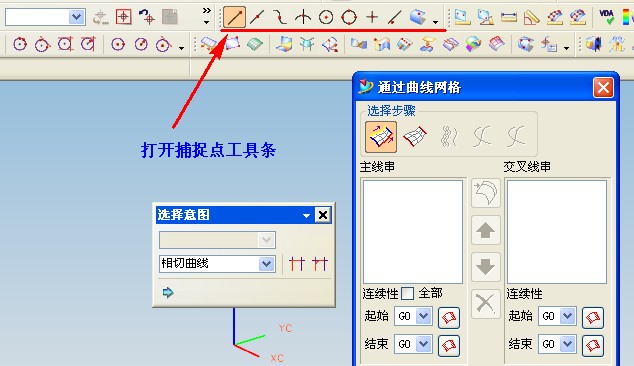The image size is (634, 366).
Task: Click the first red stop-at-intersection icon
Action: [297, 264]
